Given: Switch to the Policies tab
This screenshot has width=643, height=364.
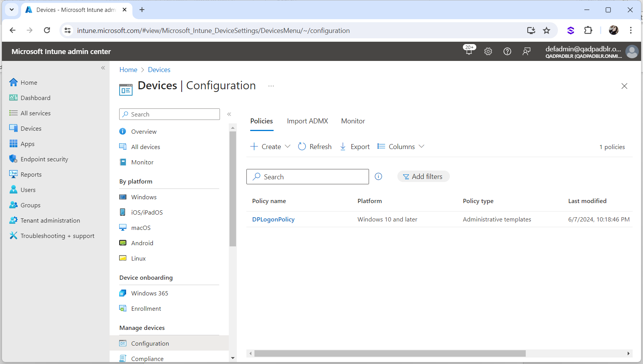Looking at the screenshot, I should [x=262, y=121].
